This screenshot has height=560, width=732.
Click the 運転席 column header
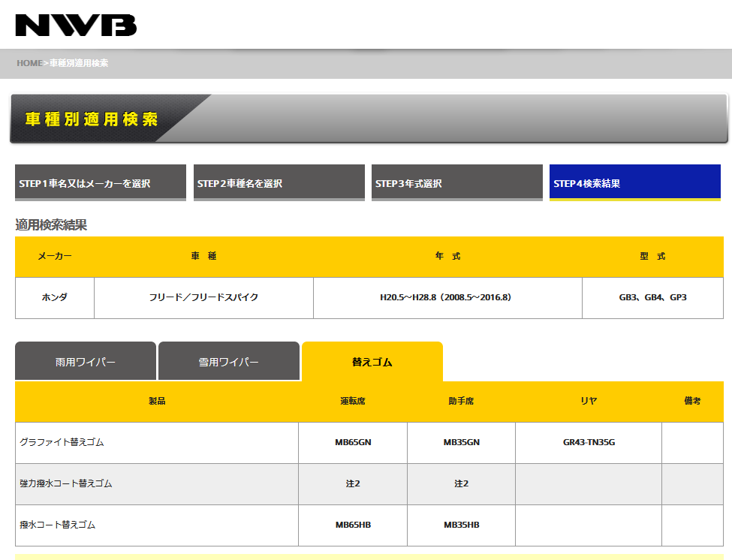pyautogui.click(x=353, y=402)
